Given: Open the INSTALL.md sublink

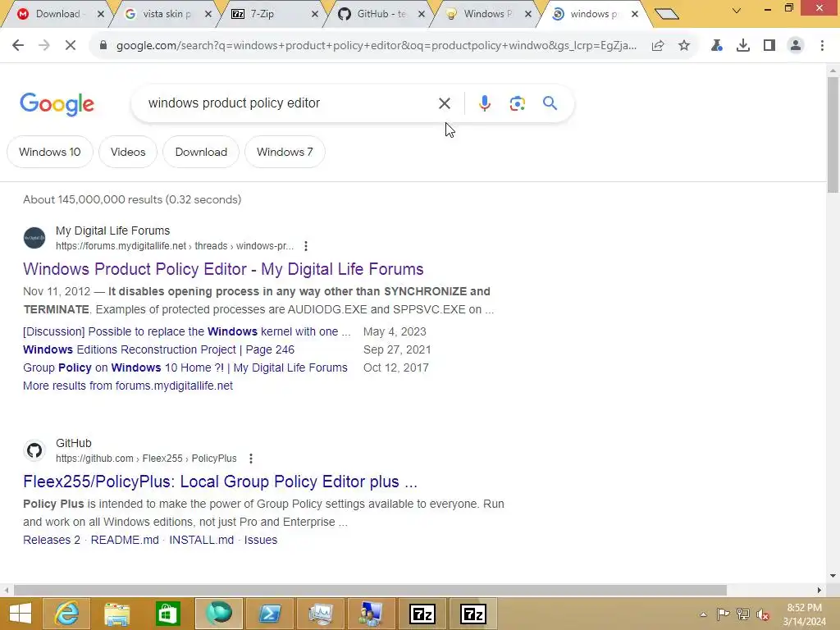Looking at the screenshot, I should pos(202,540).
